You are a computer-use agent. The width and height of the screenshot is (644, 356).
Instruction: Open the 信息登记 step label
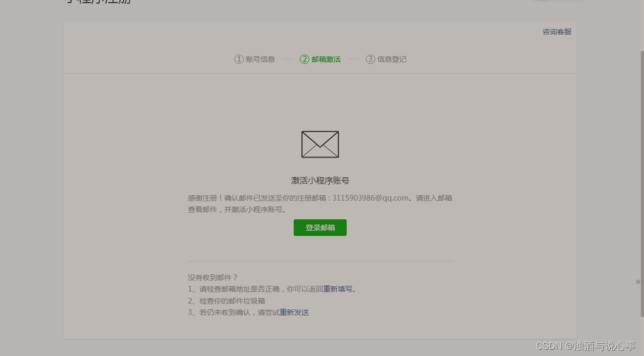(x=392, y=59)
